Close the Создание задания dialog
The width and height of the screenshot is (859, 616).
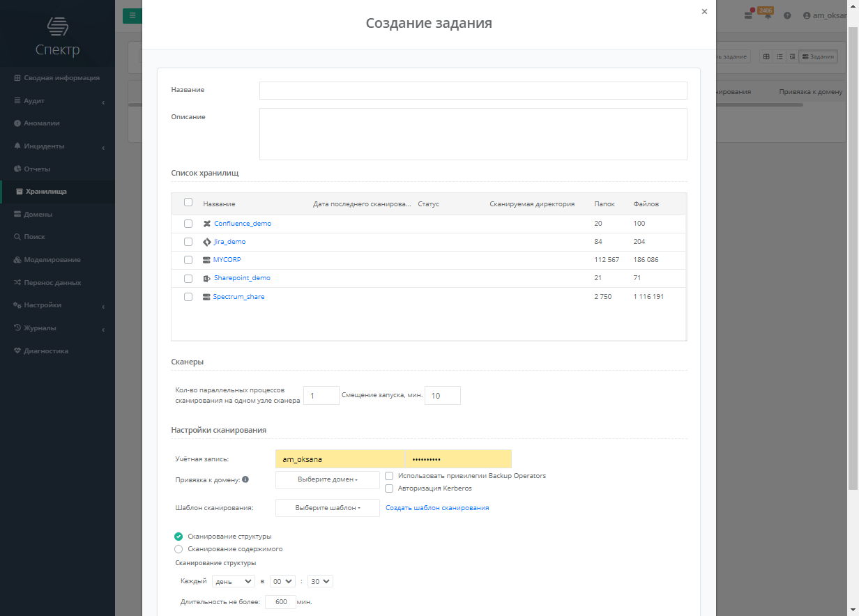704,11
